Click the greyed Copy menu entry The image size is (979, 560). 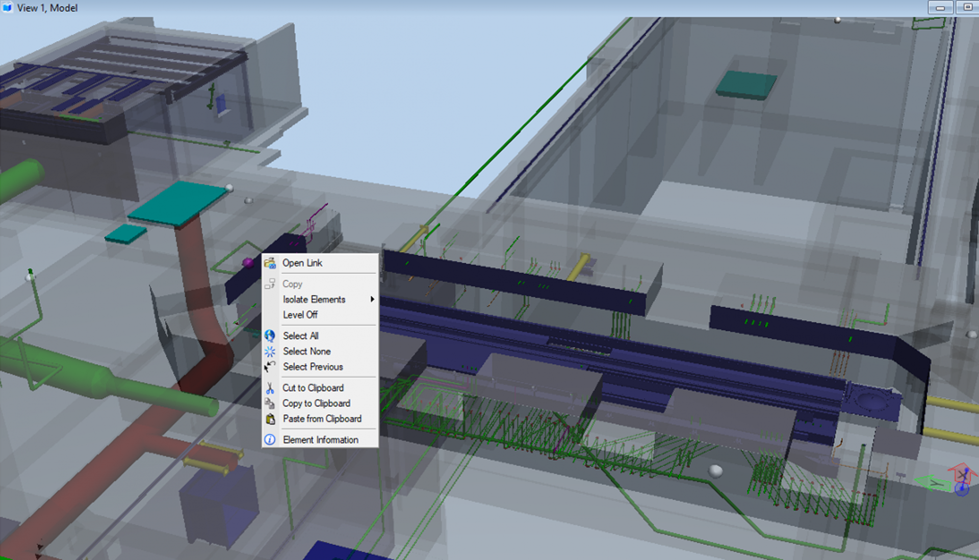click(292, 284)
